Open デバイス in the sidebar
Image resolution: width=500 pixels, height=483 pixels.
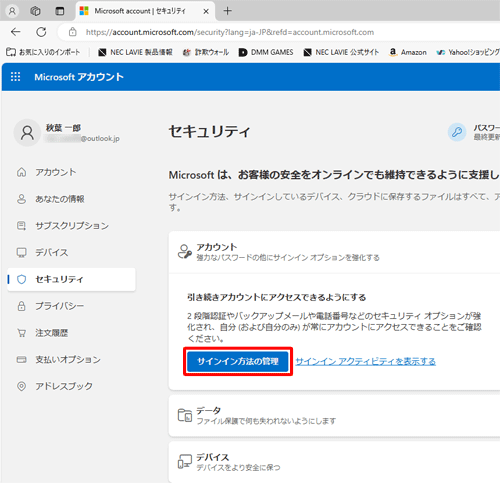tap(71, 252)
